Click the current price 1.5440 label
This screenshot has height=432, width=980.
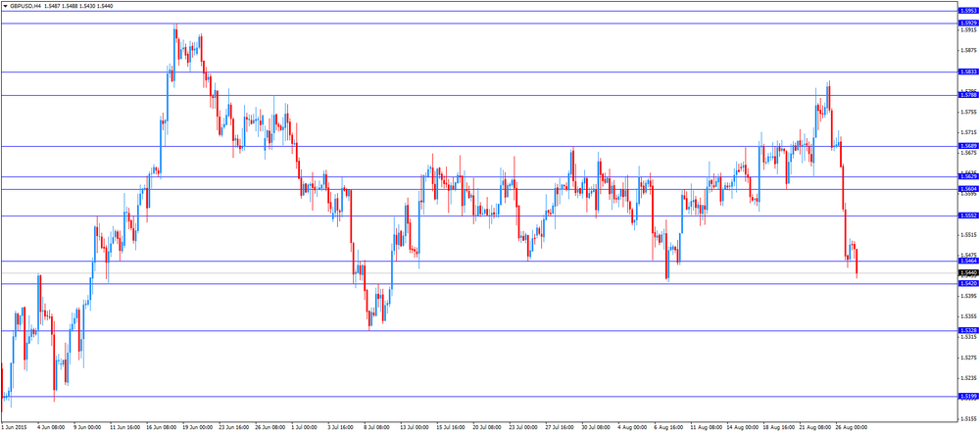[967, 273]
